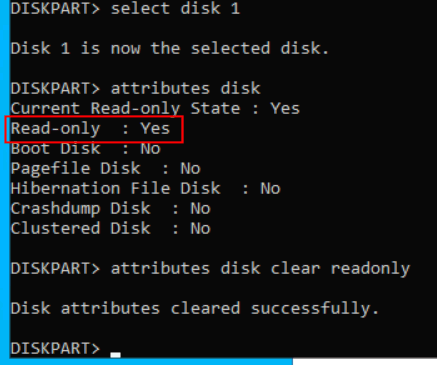Click the "Crashdump Disk : No" line
Screen dimensions: 437x365
click(x=110, y=208)
